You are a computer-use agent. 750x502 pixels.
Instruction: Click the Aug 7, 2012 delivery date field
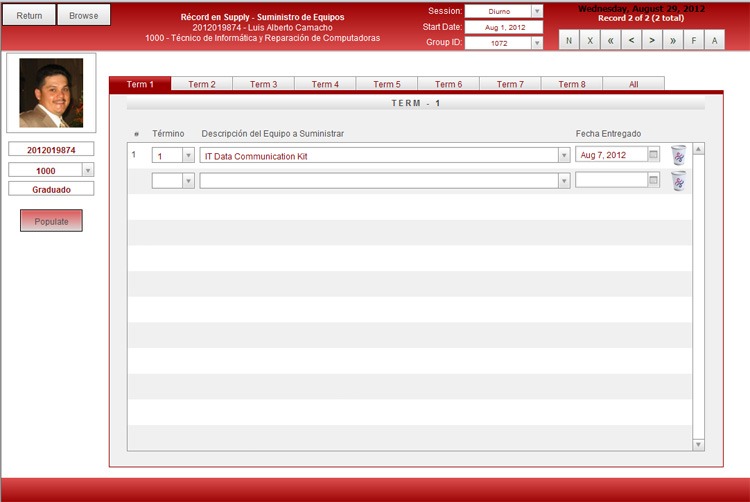pyautogui.click(x=612, y=155)
